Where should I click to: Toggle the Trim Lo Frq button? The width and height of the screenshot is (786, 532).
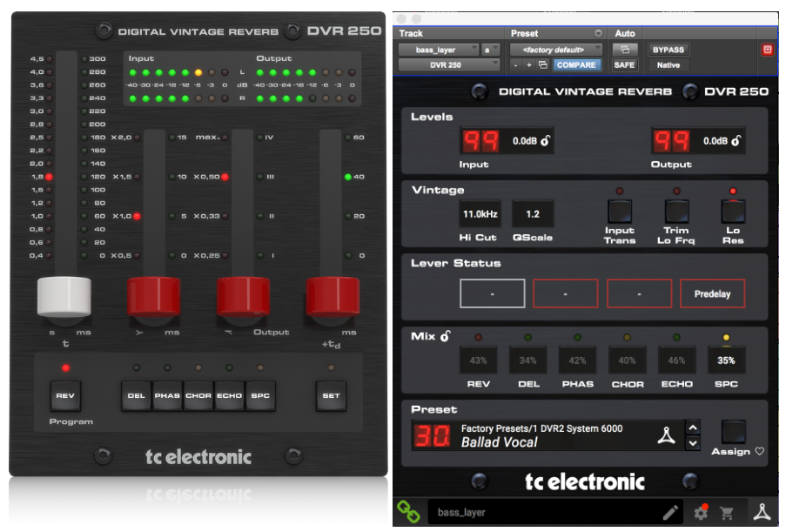(676, 212)
